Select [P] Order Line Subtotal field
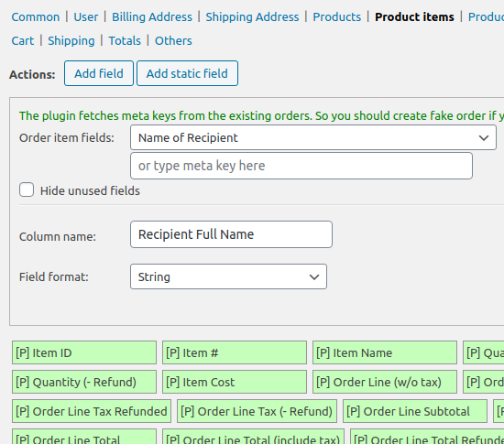The width and height of the screenshot is (504, 444). tap(415, 411)
